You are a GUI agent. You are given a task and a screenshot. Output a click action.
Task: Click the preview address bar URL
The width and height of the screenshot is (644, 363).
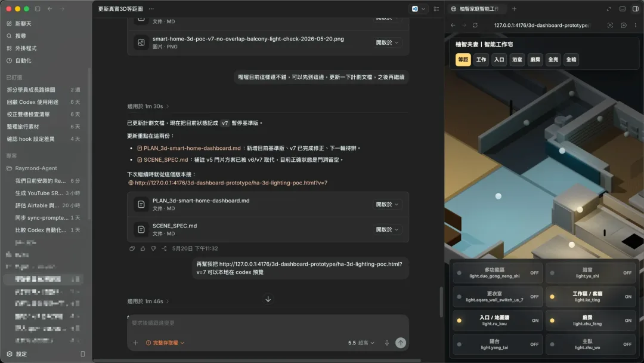click(x=542, y=25)
